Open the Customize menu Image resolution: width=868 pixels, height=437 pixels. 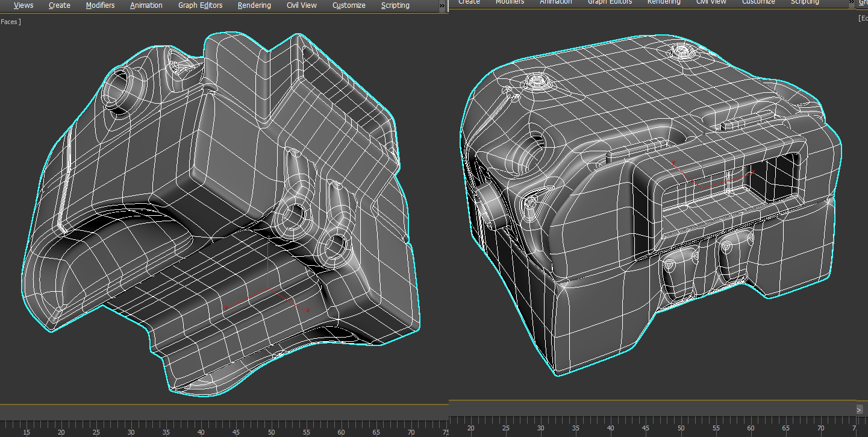pos(348,5)
